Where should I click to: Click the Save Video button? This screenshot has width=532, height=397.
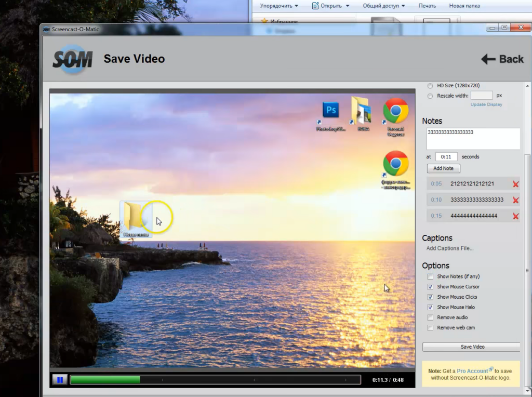point(471,347)
